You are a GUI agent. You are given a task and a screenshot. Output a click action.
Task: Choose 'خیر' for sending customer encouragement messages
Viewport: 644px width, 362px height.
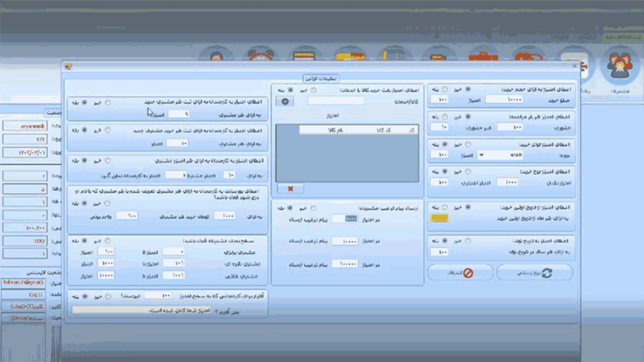[x=314, y=207]
